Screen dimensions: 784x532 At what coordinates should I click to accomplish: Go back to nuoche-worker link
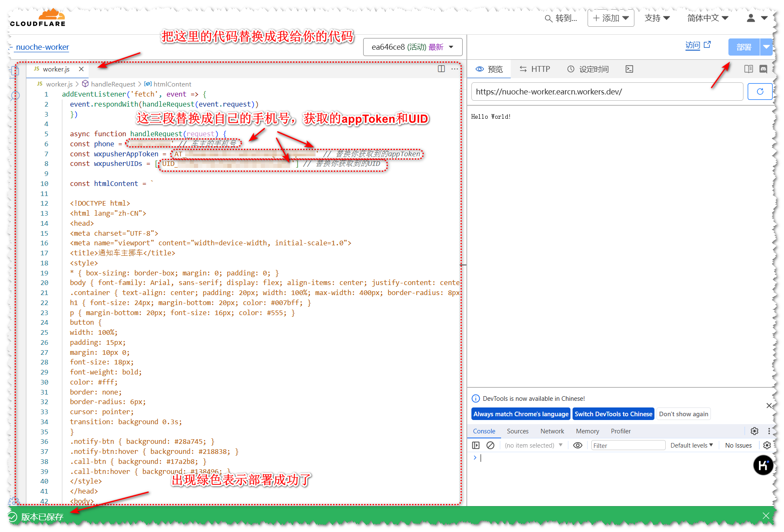coord(42,47)
